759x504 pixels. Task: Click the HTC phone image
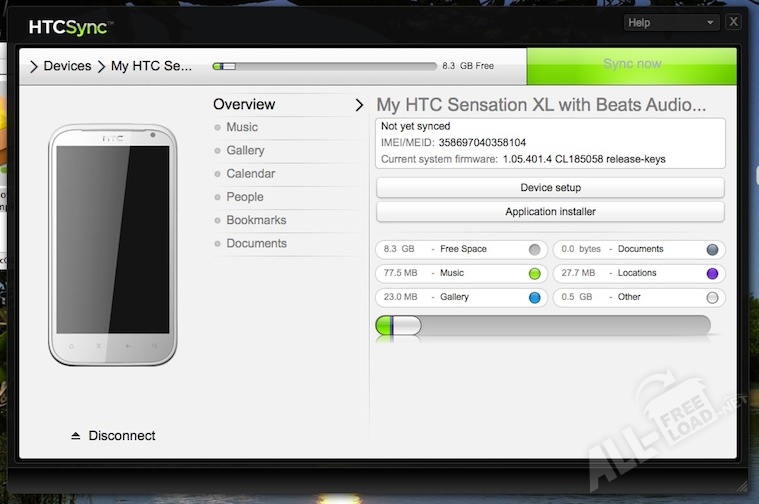(x=112, y=245)
